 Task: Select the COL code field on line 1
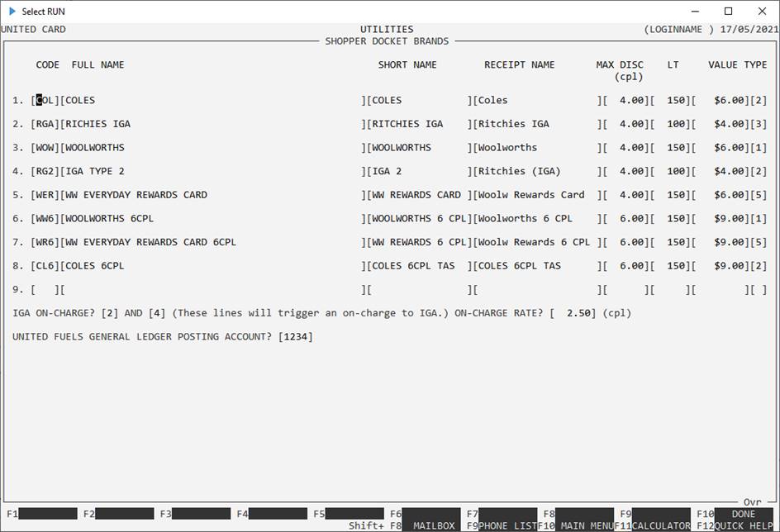[45, 100]
